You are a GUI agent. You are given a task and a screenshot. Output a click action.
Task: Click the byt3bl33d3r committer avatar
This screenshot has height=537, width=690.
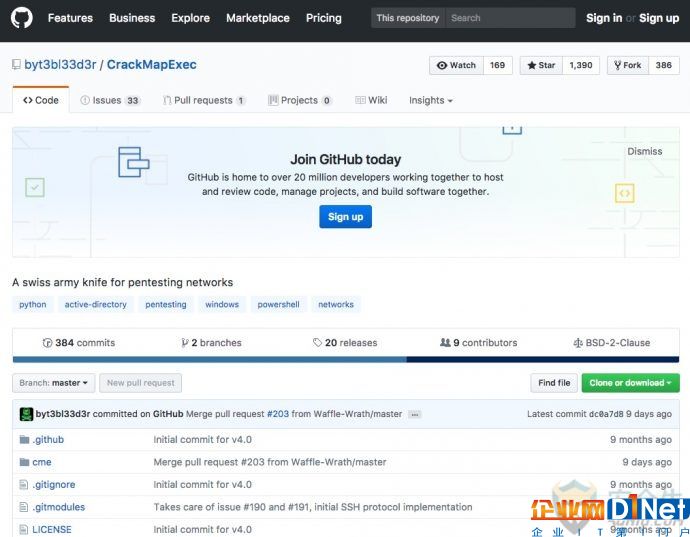coord(26,414)
